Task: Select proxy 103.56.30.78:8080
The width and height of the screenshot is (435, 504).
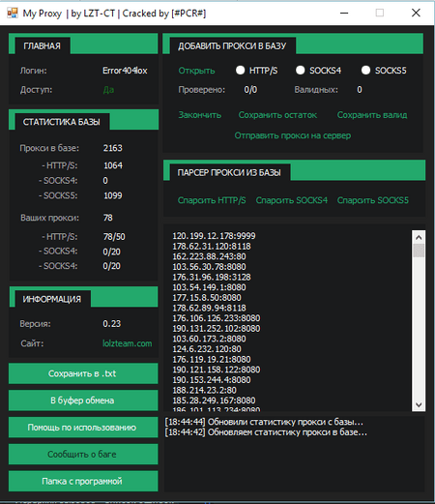Action: coord(209,267)
